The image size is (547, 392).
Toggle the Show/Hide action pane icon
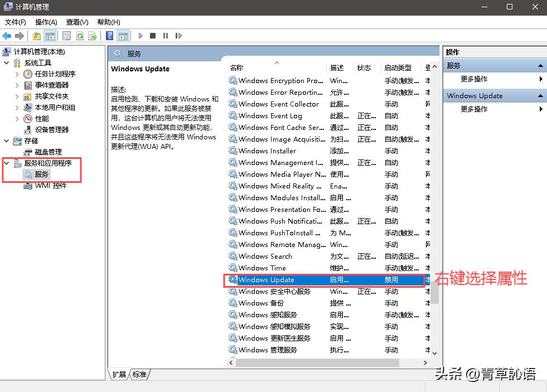click(123, 36)
